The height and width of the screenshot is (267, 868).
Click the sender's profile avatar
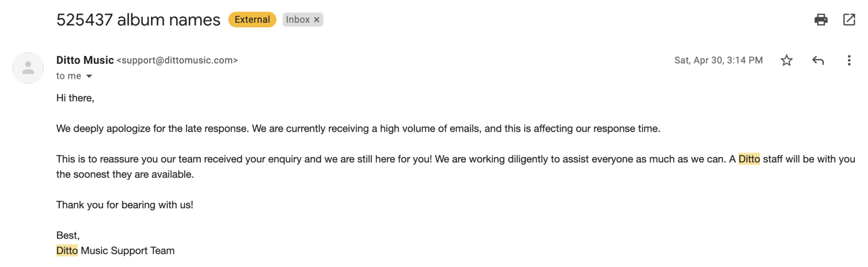tap(28, 68)
